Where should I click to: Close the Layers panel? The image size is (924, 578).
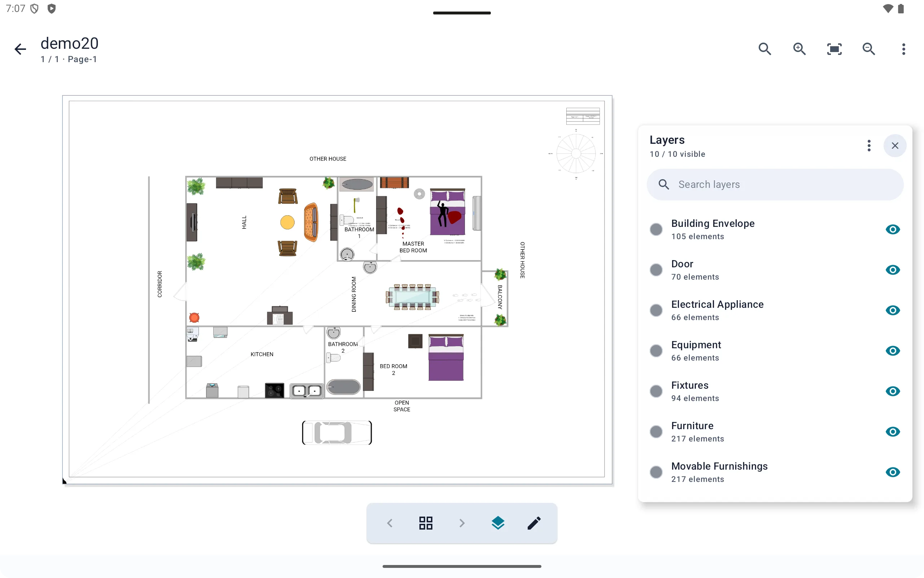tap(895, 146)
